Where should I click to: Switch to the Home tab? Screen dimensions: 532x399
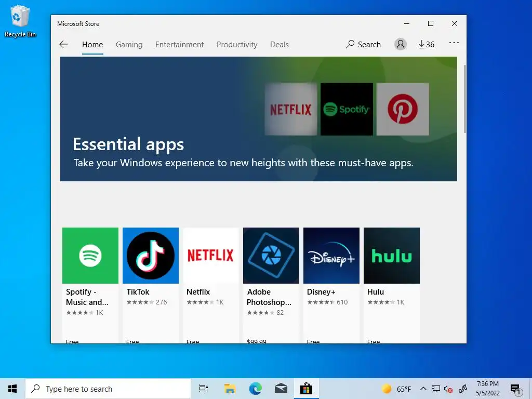(x=92, y=45)
